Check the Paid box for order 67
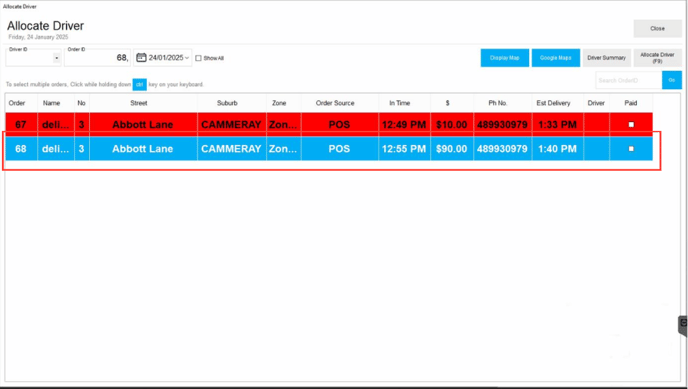The height and width of the screenshot is (389, 688). tap(631, 125)
